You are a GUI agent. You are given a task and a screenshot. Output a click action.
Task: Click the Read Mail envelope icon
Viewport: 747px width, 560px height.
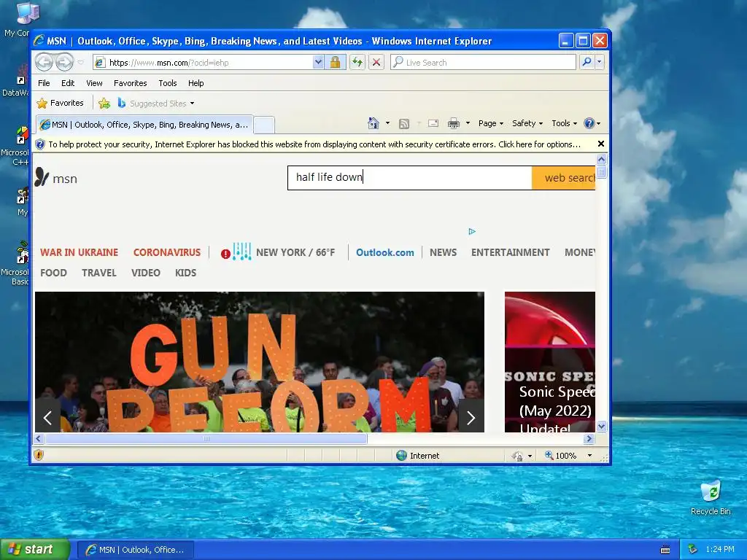tap(433, 123)
